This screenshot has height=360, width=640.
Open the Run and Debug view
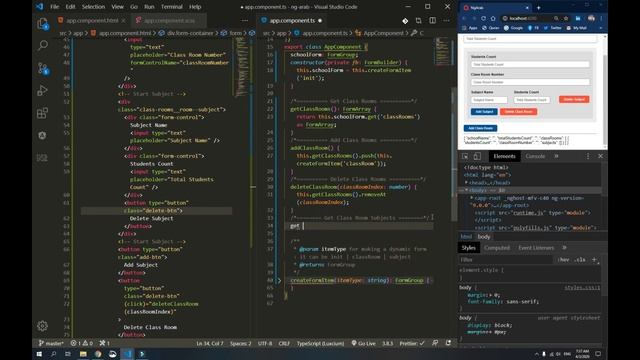tap(42, 91)
